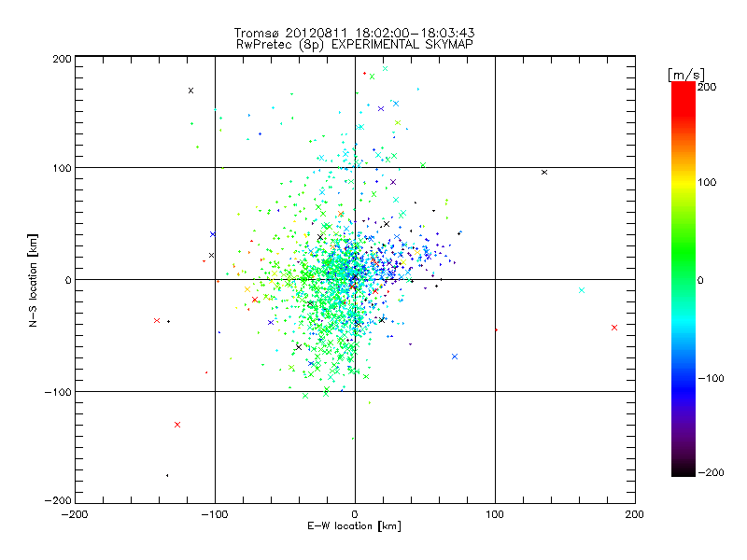The height and width of the screenshot is (560, 747).
Task: Select the N-S axis tick label "-200"
Action: pos(58,500)
